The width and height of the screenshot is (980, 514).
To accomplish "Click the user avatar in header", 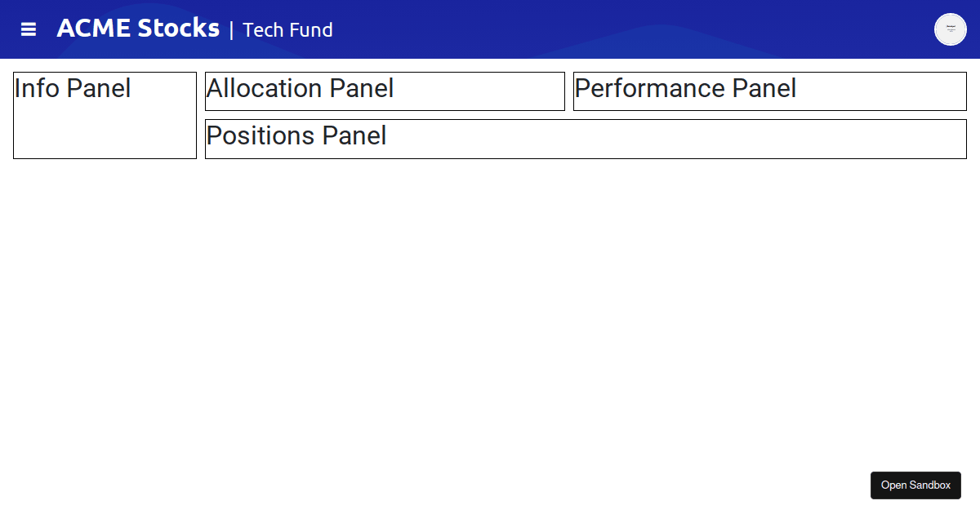I will [950, 29].
